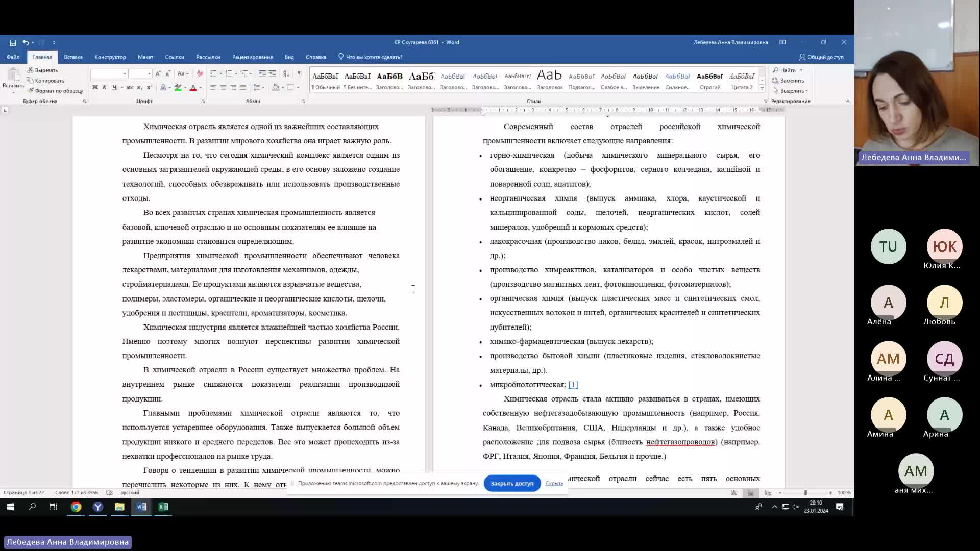Open Windows Start menu
Image resolution: width=980 pixels, height=551 pixels.
coord(11,507)
